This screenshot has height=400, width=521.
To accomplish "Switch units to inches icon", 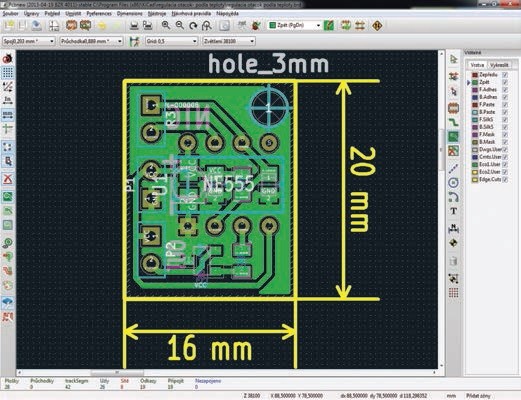I will (7, 100).
